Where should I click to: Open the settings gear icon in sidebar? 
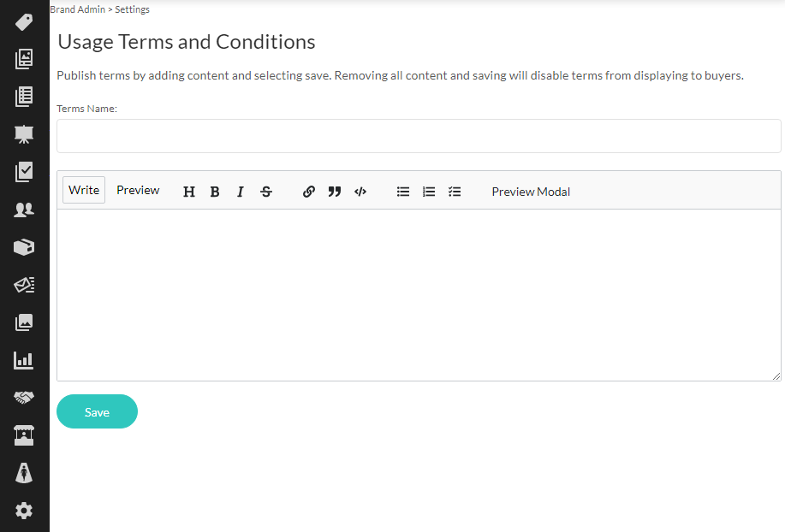coord(24,511)
